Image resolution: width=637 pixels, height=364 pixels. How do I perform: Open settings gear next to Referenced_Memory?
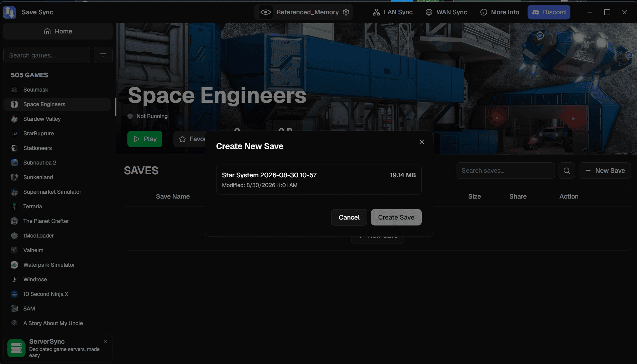point(346,12)
